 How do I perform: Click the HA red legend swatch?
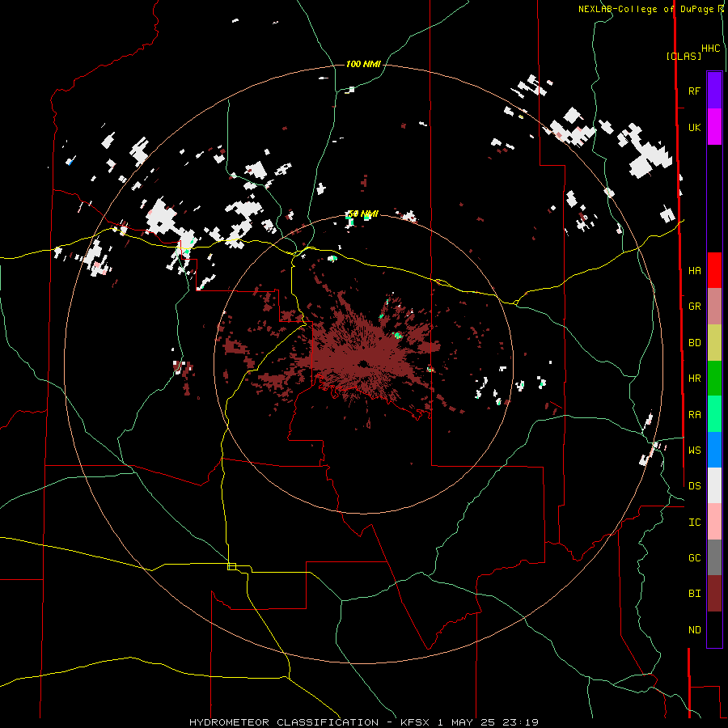(x=714, y=270)
